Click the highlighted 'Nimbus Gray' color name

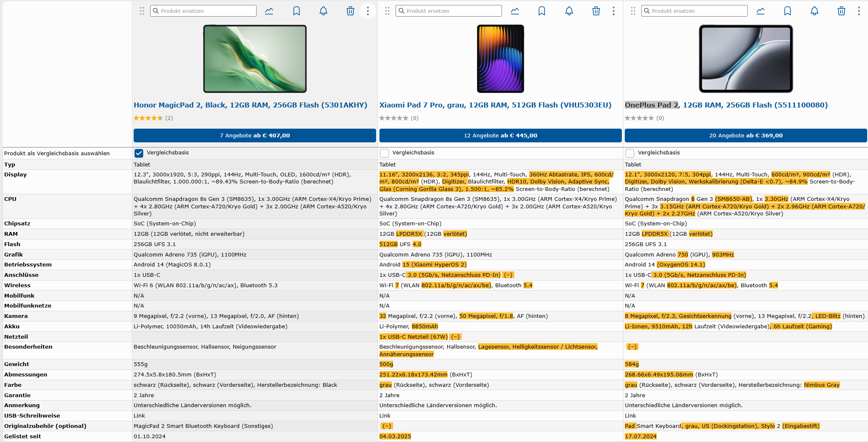(822, 385)
